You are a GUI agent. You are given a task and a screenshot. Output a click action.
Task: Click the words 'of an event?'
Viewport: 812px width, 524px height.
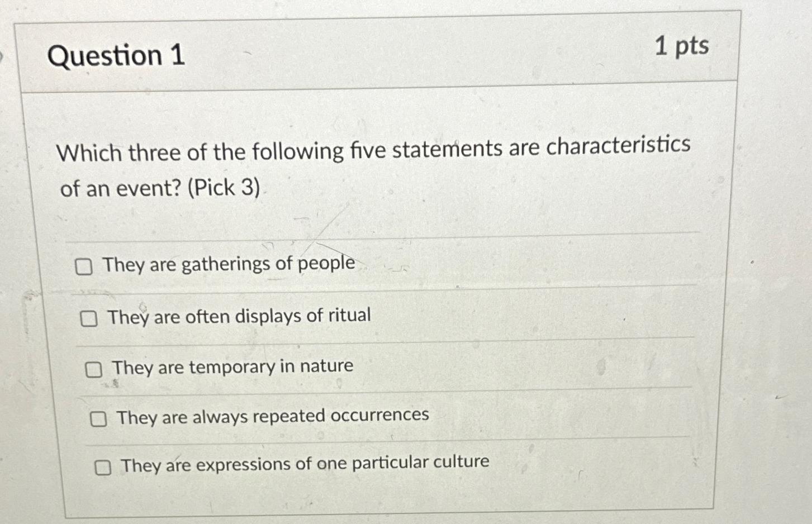coord(121,188)
